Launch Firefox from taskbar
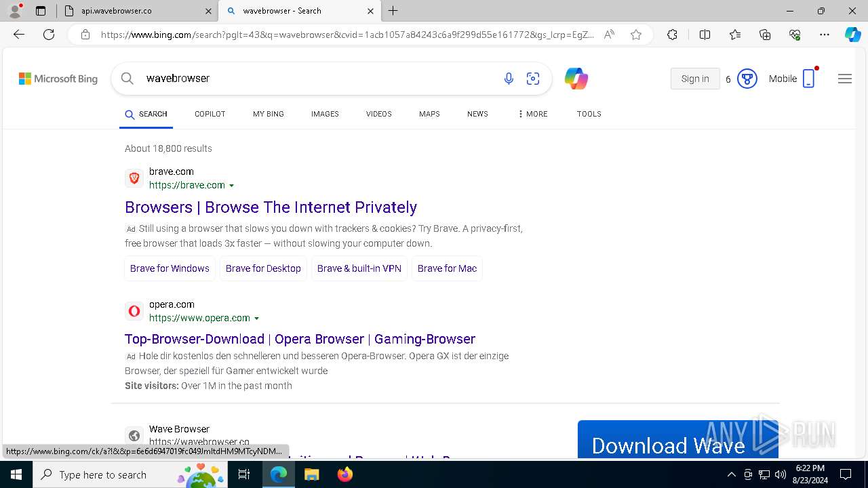 pos(344,474)
